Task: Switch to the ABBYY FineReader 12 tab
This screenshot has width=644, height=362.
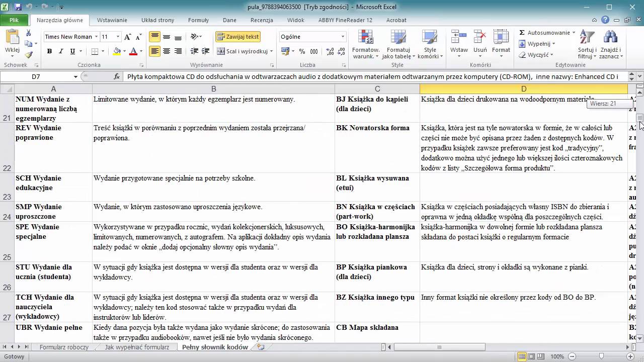Action: coord(345,20)
